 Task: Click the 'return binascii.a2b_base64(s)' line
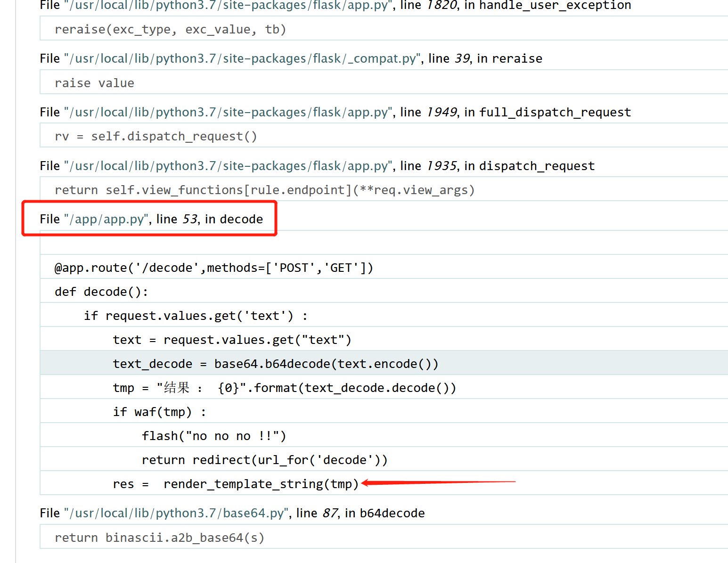384,538
